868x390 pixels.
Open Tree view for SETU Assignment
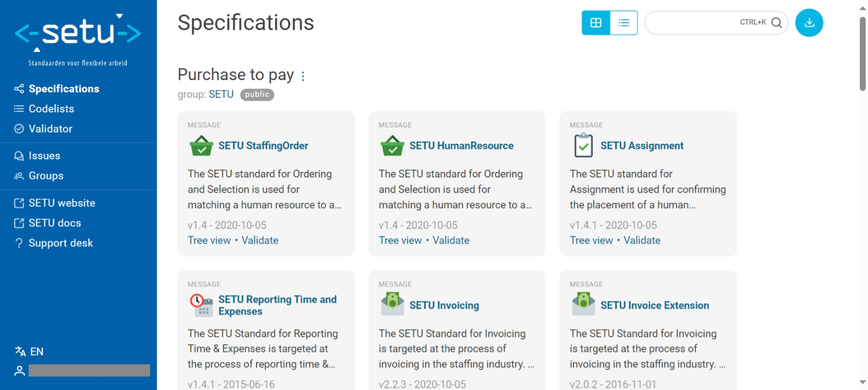[x=591, y=240]
